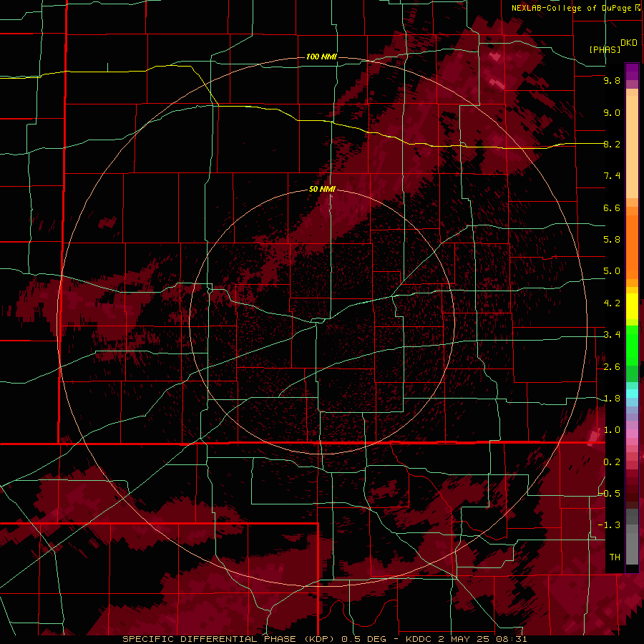The width and height of the screenshot is (644, 644).
Task: Click the 9.8 value on color scale
Action: pos(612,80)
